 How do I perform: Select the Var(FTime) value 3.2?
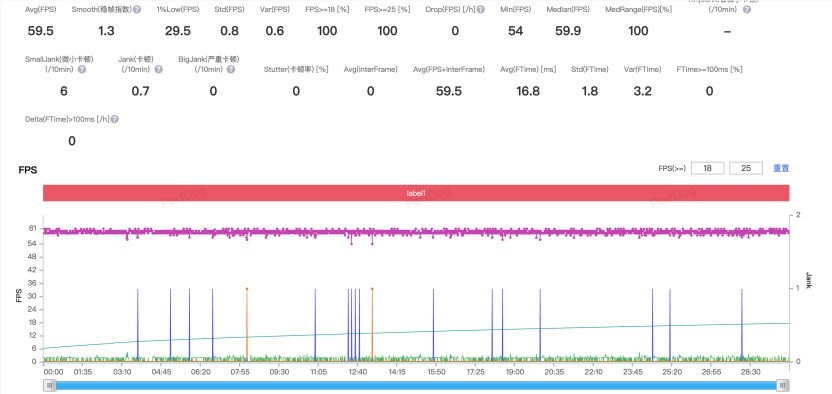[643, 91]
